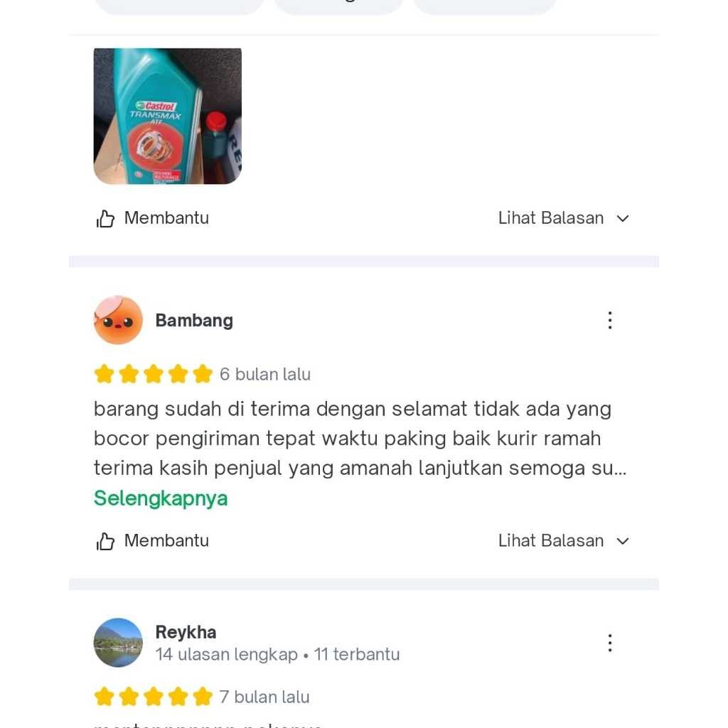Viewport: 728px width, 728px height.
Task: Open the Castrol Transmax review photo
Action: 168,116
